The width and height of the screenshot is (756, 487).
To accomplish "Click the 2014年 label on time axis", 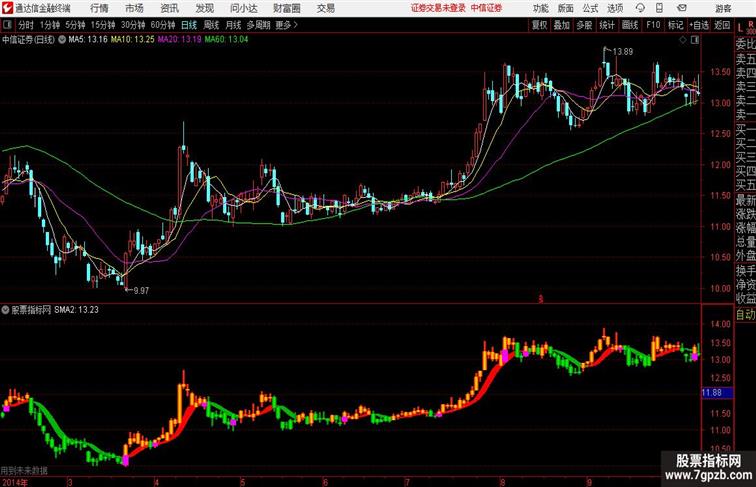I will click(x=15, y=482).
